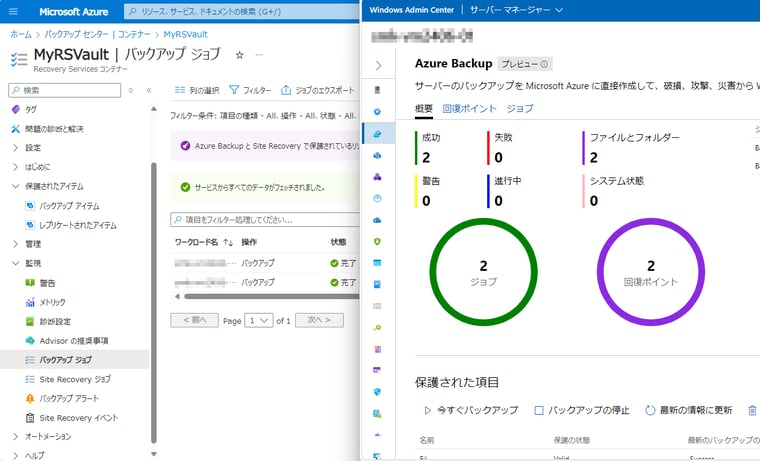Screen dimensions: 760x461
Task: Open Site Recovery ジョブ
Action: (75, 379)
